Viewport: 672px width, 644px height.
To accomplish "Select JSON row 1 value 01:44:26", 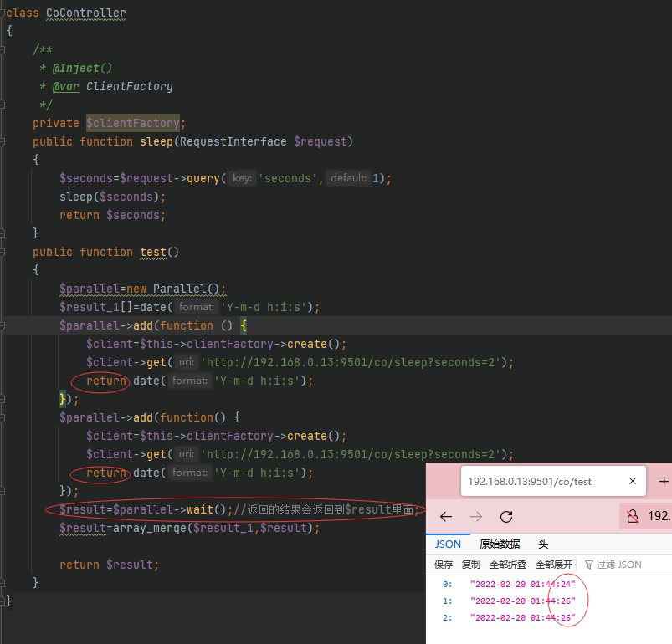I will tap(522, 601).
